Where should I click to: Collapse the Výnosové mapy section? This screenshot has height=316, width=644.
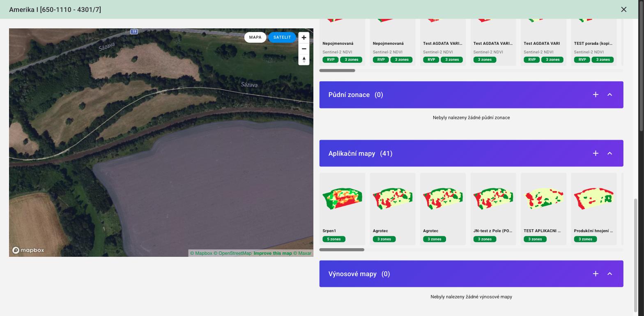click(609, 274)
